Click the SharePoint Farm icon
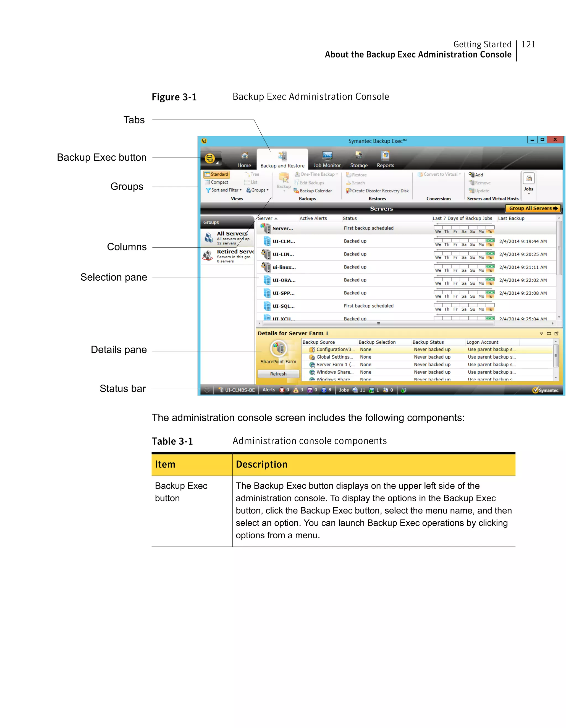Viewport: 566px width, 728px height. (x=279, y=349)
